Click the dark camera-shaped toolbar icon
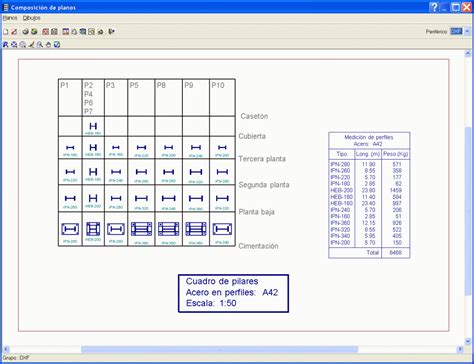 coord(100,32)
